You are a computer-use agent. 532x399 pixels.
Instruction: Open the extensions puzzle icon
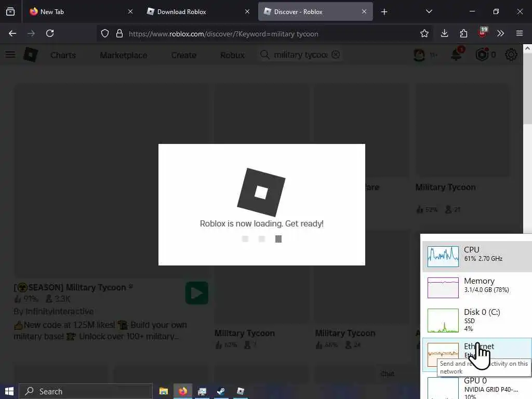[463, 33]
